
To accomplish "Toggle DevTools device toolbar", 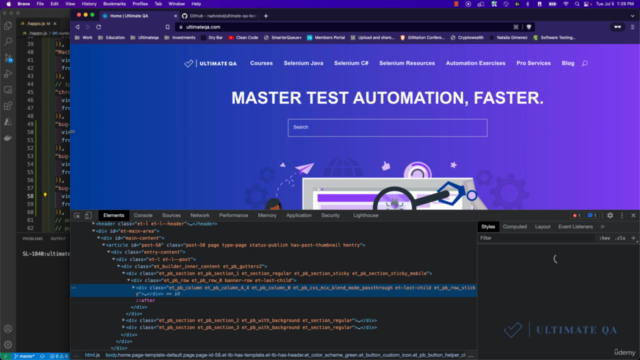I will tap(88, 216).
